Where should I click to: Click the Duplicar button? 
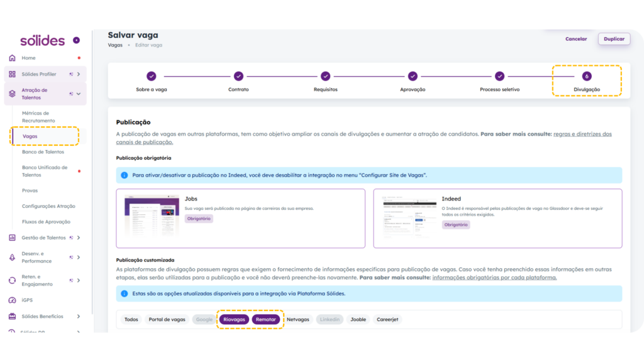pyautogui.click(x=613, y=39)
